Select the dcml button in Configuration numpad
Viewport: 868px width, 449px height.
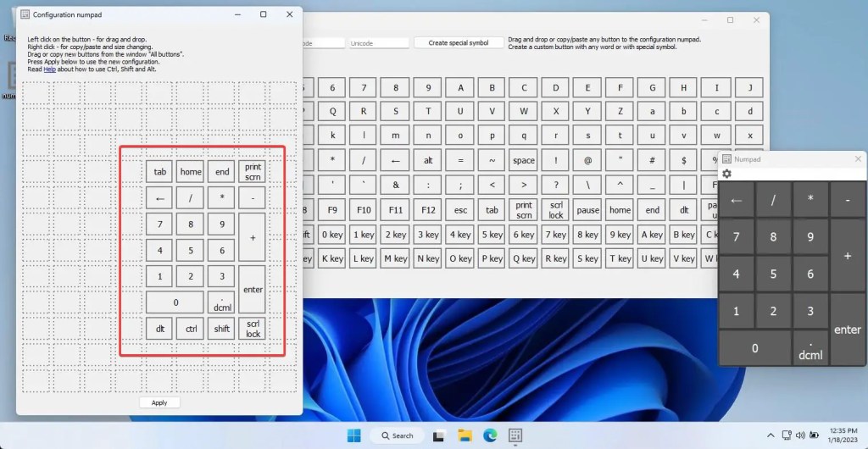point(222,302)
